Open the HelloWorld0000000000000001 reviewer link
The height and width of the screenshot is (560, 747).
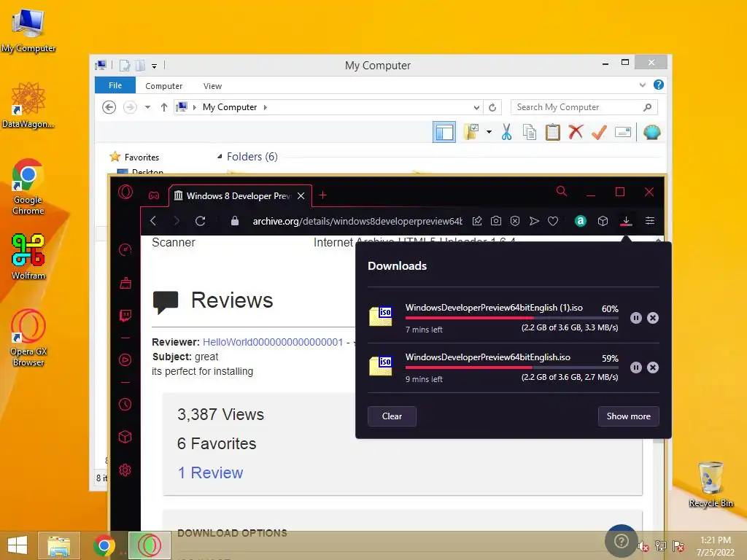273,342
